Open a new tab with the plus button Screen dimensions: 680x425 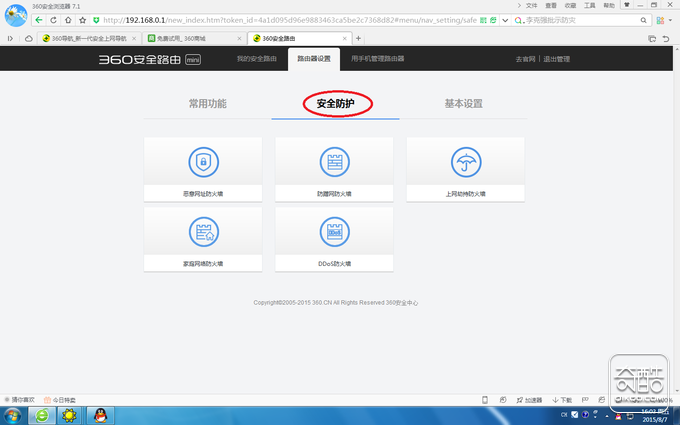(358, 38)
